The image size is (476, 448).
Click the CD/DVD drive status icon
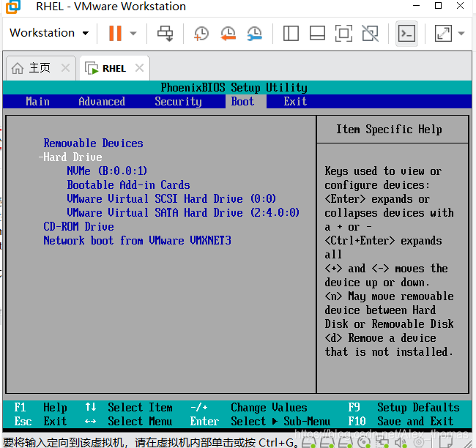pyautogui.click(x=364, y=443)
